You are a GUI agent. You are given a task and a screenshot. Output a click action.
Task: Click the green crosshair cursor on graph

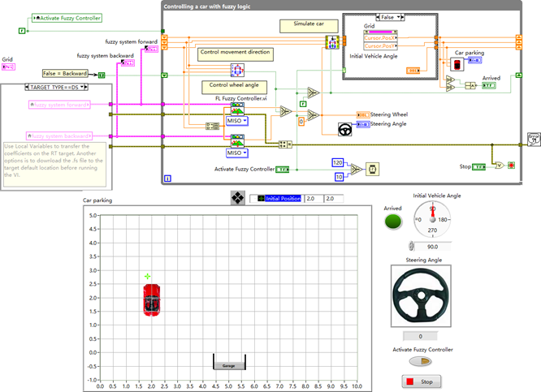tap(147, 276)
